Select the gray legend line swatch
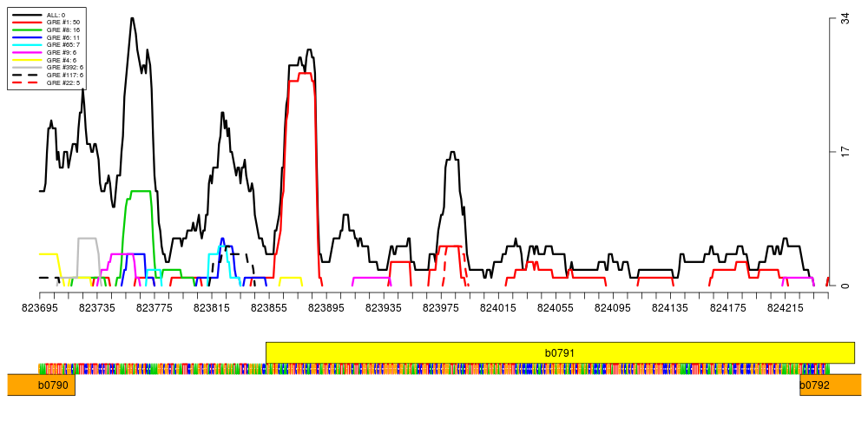The width and height of the screenshot is (868, 434). coord(27,67)
